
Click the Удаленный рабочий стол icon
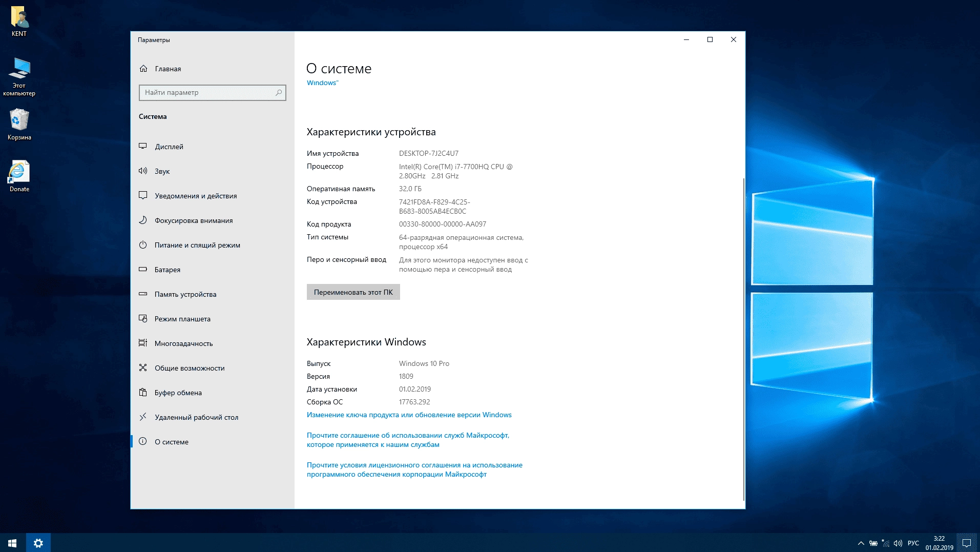(143, 417)
